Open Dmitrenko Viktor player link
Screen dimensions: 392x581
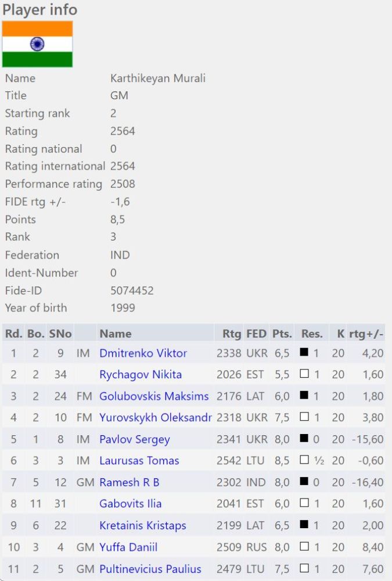[x=143, y=353]
